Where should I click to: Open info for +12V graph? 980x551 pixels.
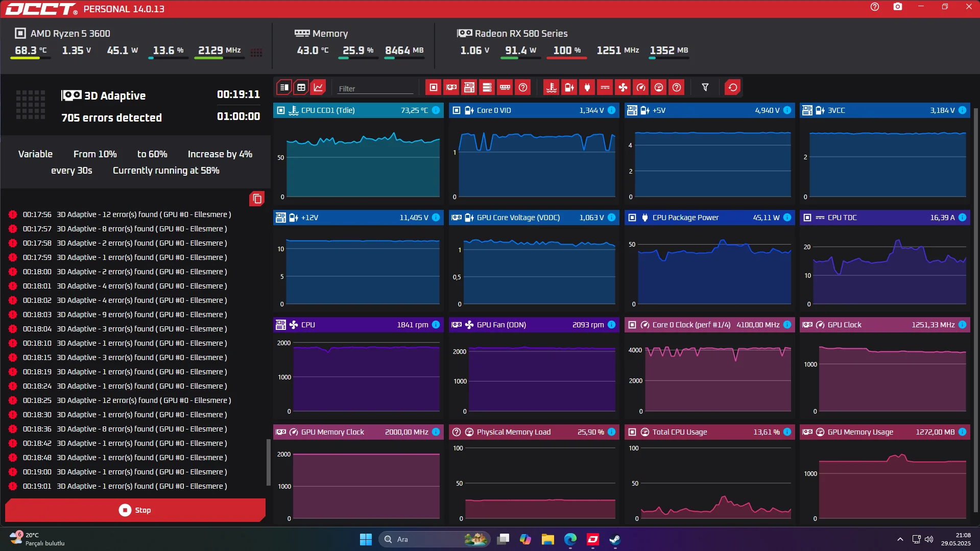tap(436, 218)
